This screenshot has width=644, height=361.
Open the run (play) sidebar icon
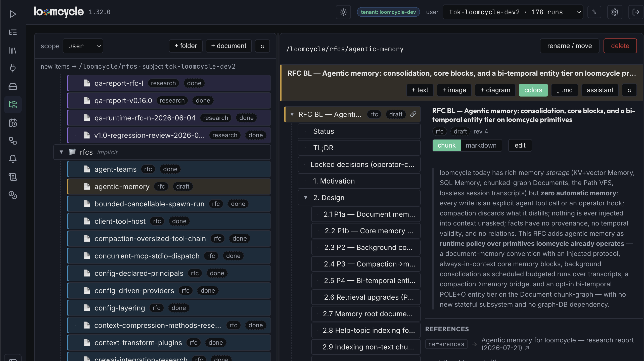13,14
